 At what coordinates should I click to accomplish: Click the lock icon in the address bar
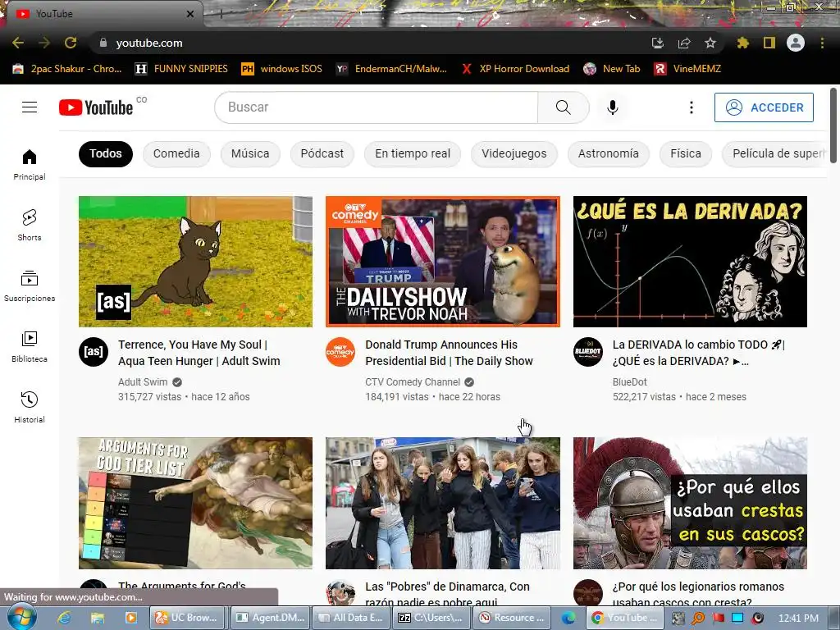tap(103, 43)
